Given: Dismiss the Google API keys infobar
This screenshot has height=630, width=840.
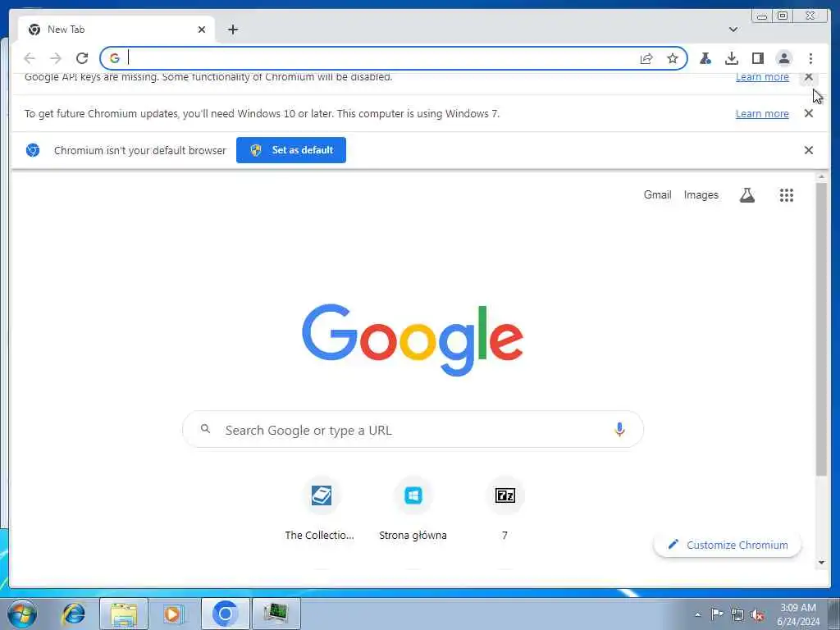Looking at the screenshot, I should point(808,77).
